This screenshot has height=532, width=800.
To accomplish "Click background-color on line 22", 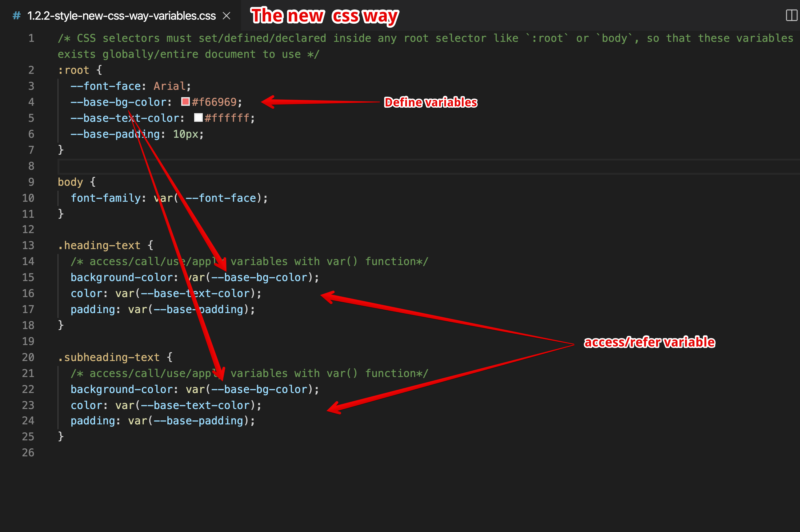I will 122,389.
